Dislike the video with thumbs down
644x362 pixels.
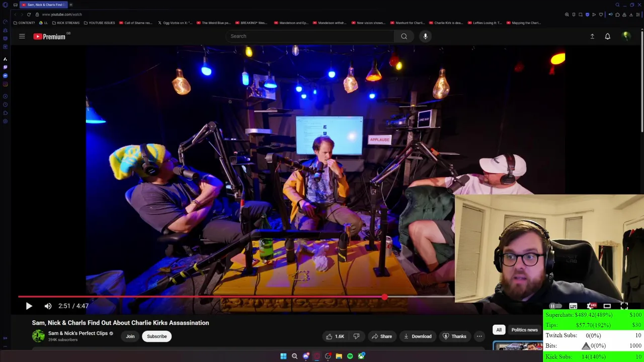356,336
